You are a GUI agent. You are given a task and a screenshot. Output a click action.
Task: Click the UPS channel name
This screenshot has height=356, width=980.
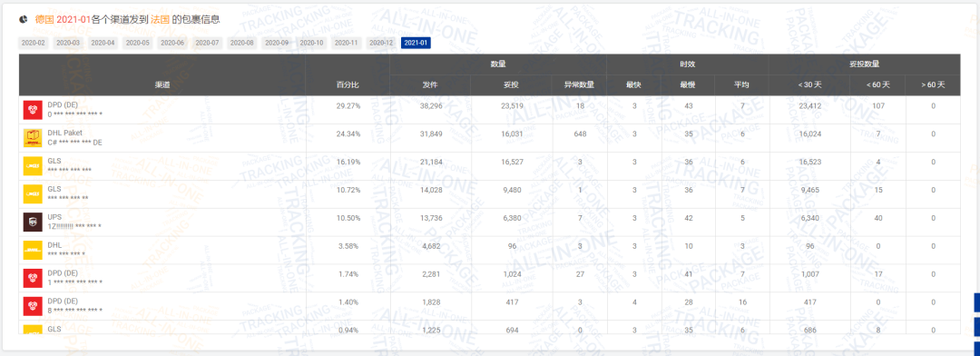54,216
